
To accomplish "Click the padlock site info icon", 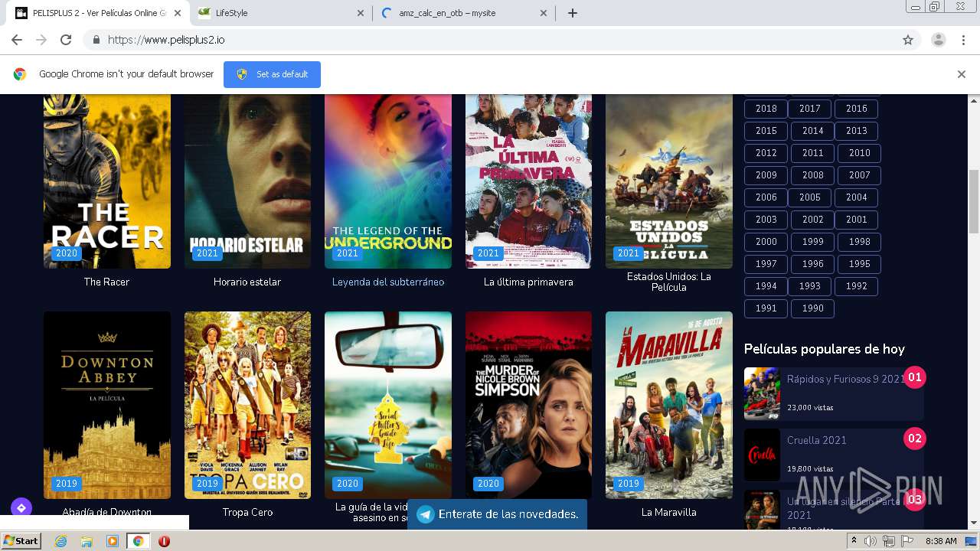I will click(96, 40).
